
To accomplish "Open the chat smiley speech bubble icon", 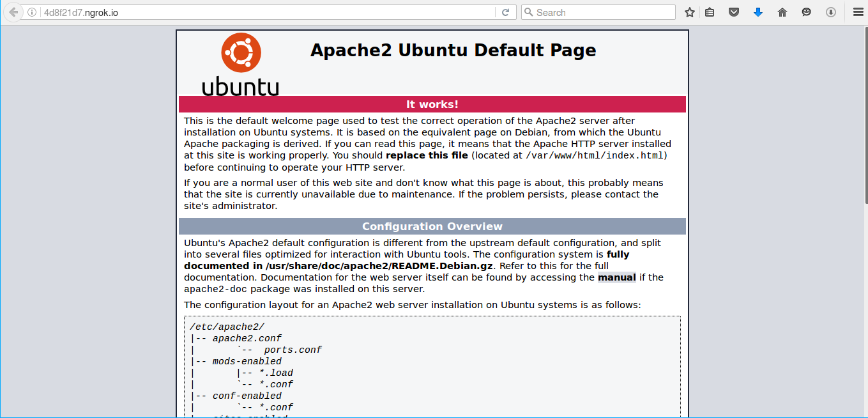I will [807, 12].
